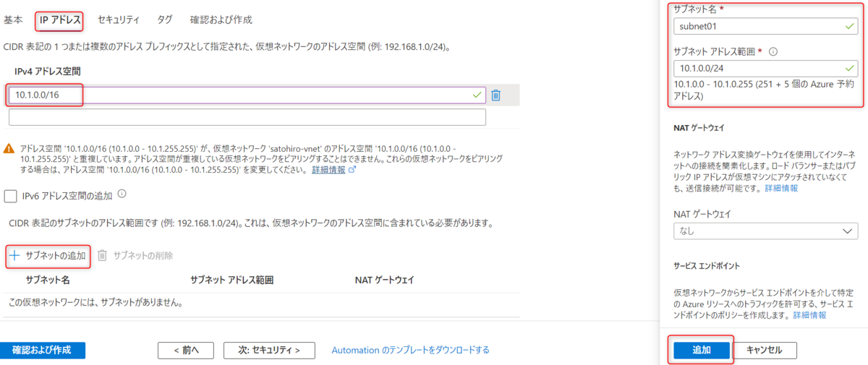868x365 pixels.
Task: Click the サブネットの削除 label text
Action: tap(142, 255)
